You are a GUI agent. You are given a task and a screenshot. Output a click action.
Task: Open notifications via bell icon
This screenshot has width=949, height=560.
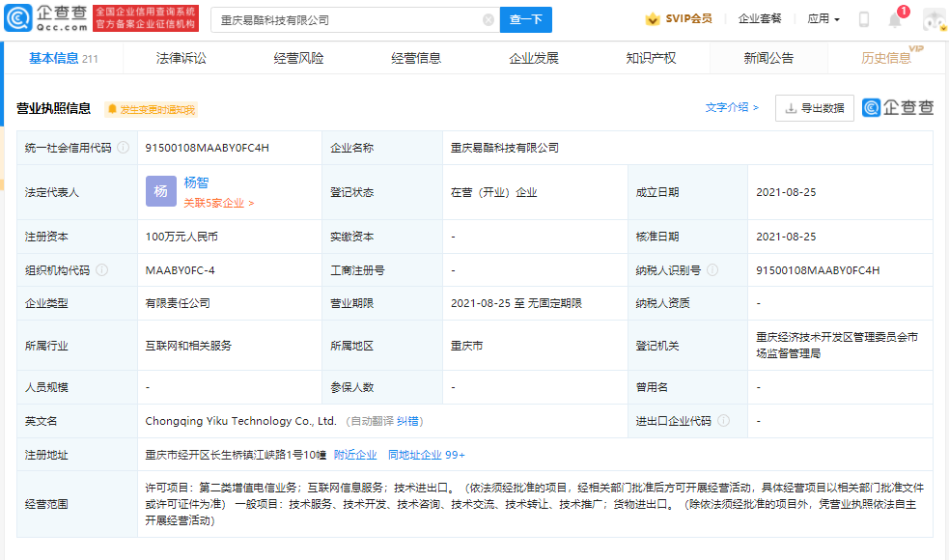pos(895,19)
